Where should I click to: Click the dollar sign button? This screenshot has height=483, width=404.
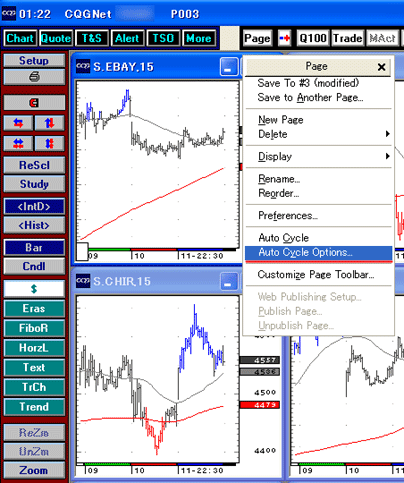pyautogui.click(x=34, y=289)
